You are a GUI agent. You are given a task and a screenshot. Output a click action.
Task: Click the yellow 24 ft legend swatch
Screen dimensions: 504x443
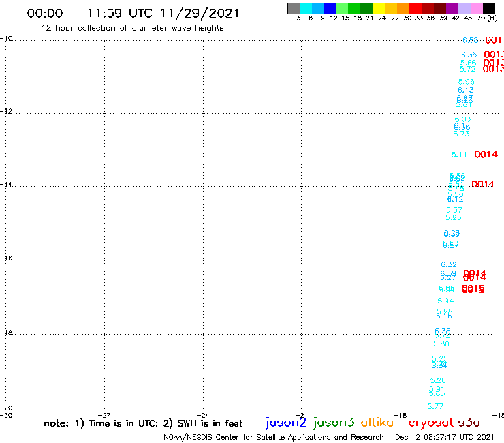[x=379, y=8]
